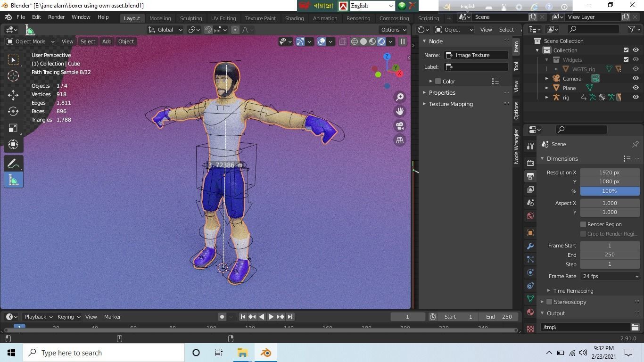Expand the rig item in outliner
644x362 pixels.
[x=547, y=98]
